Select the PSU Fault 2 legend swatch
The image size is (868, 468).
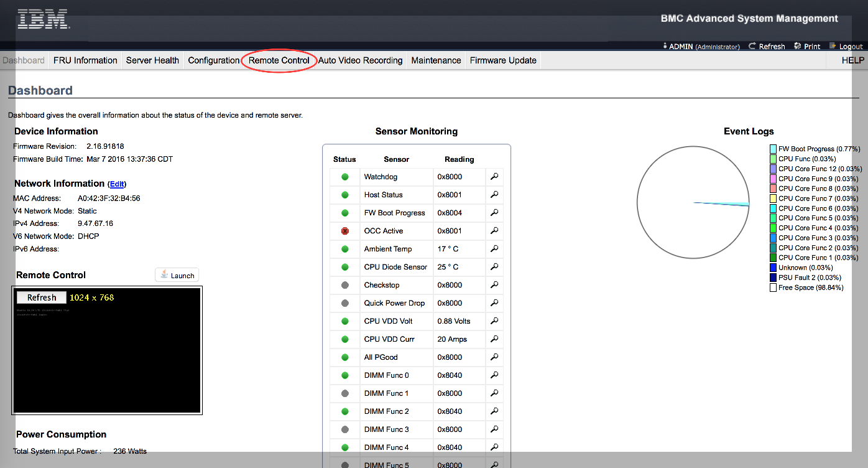pos(773,278)
